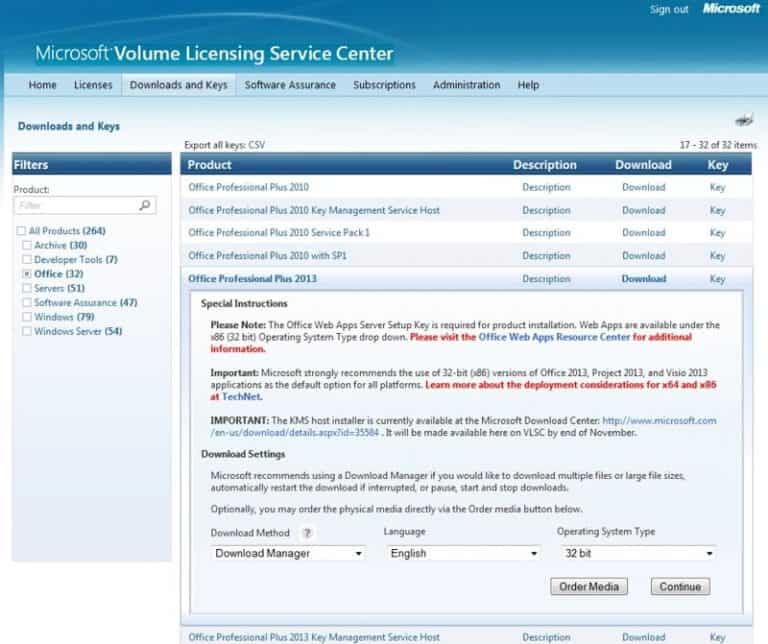Show Key for Office Professional Plus 2010
The width and height of the screenshot is (768, 644).
coord(717,187)
